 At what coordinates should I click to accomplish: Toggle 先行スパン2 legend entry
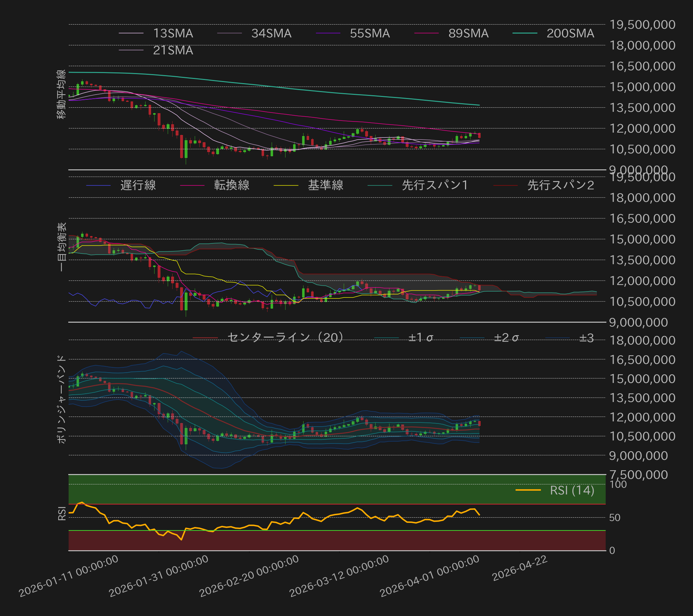tap(560, 185)
